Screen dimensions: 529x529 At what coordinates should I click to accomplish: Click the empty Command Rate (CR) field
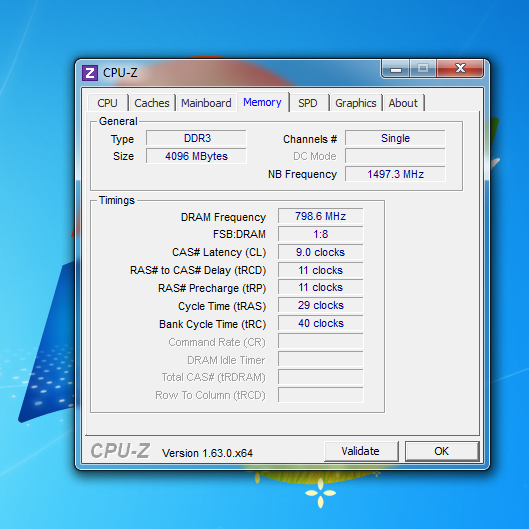click(321, 341)
